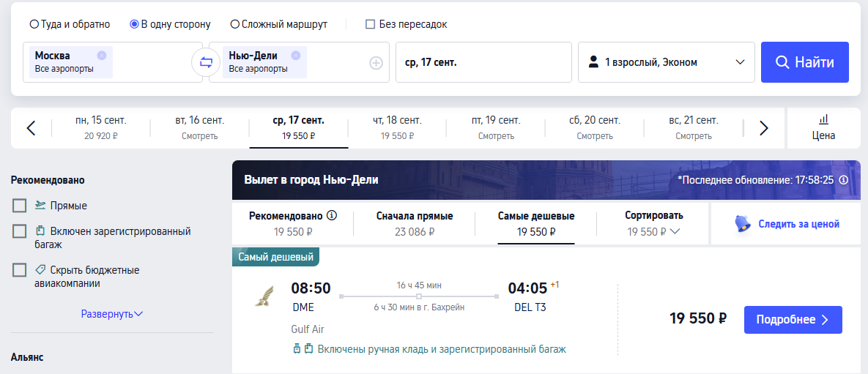Image resolution: width=868 pixels, height=374 pixels.
Task: Remove Москва from the origin field
Action: click(101, 56)
